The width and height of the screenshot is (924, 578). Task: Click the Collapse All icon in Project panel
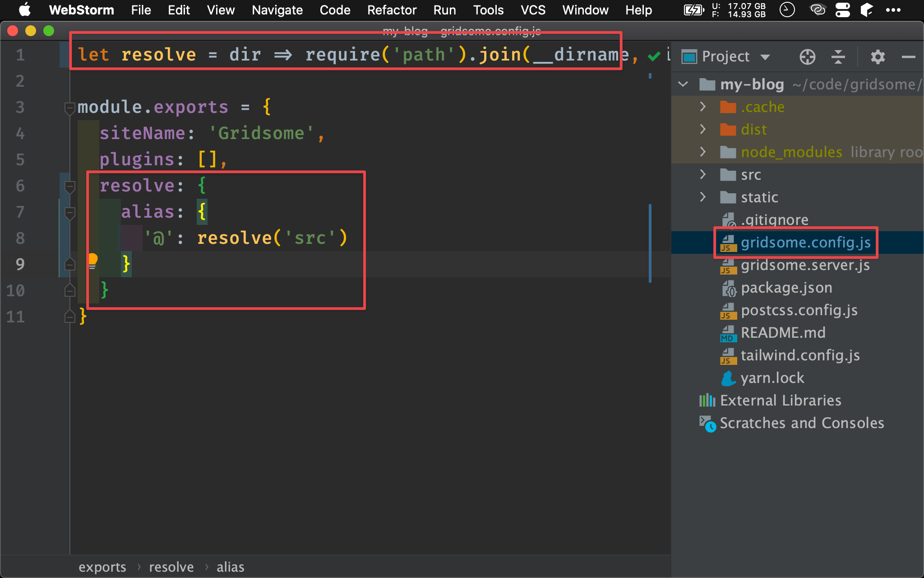click(838, 57)
